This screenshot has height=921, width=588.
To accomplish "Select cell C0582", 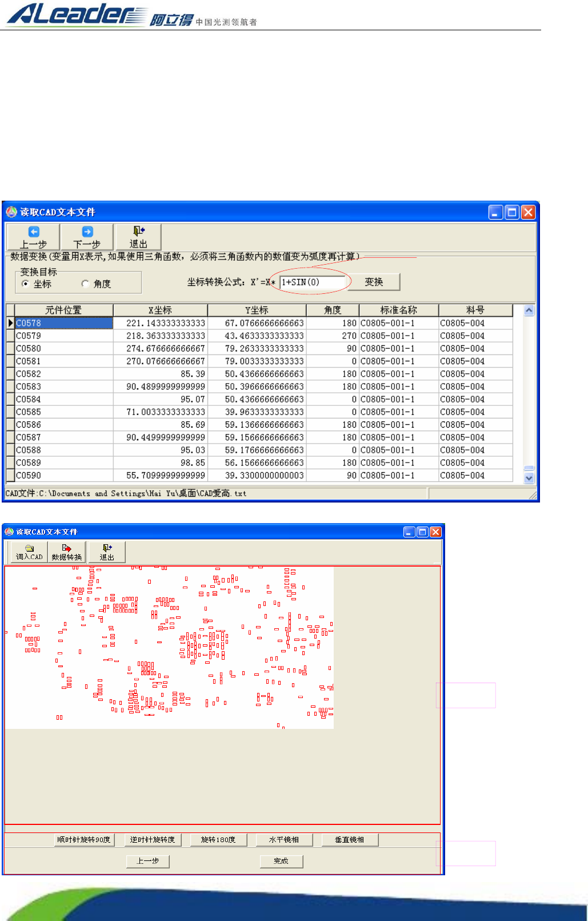I will click(x=64, y=374).
